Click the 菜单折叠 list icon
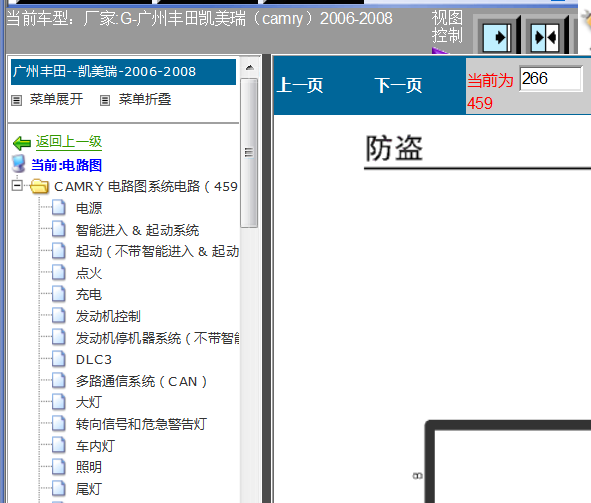Viewport: 591px width, 503px height. click(x=105, y=100)
